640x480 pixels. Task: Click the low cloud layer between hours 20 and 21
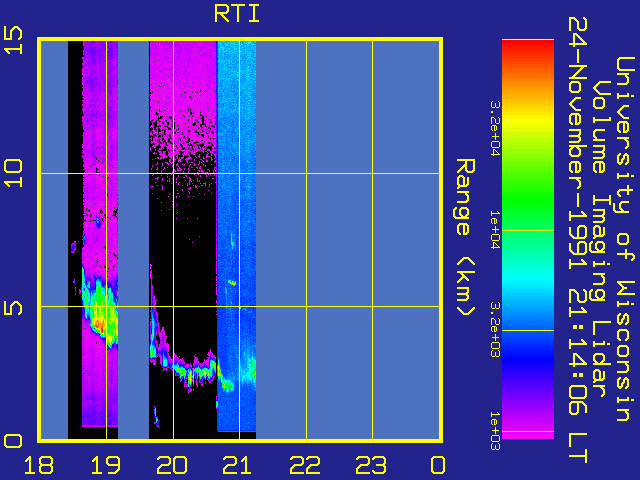pos(195,369)
